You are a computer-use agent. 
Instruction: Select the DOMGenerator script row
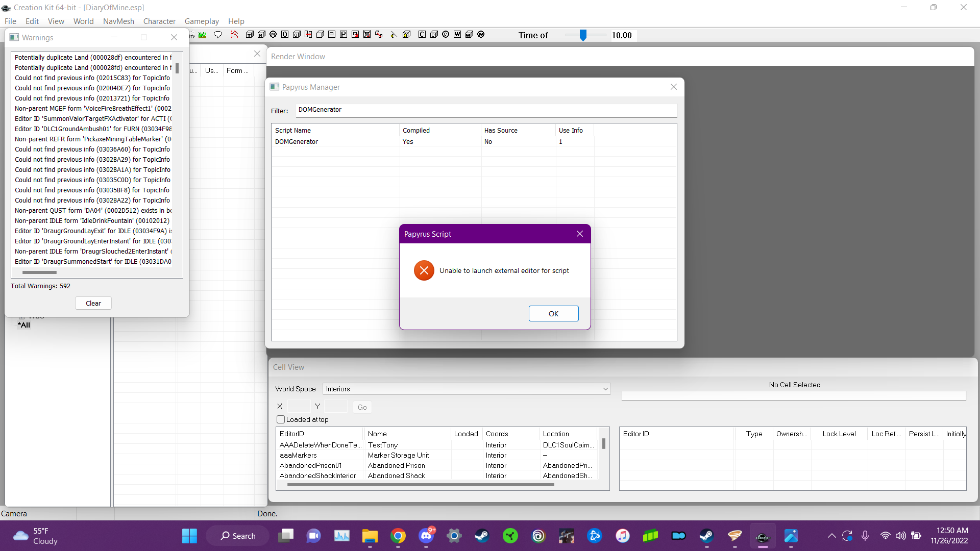click(474, 142)
